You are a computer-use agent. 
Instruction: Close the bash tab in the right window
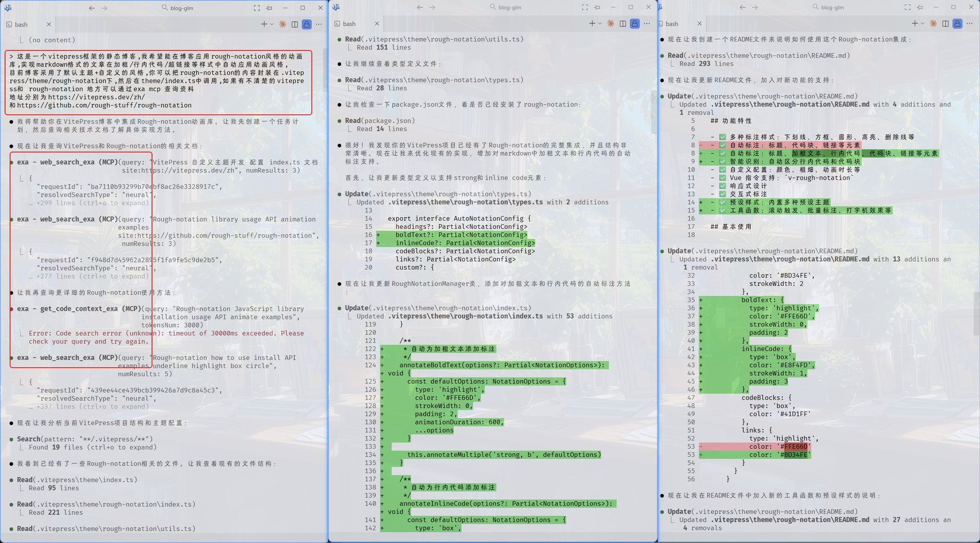point(699,24)
